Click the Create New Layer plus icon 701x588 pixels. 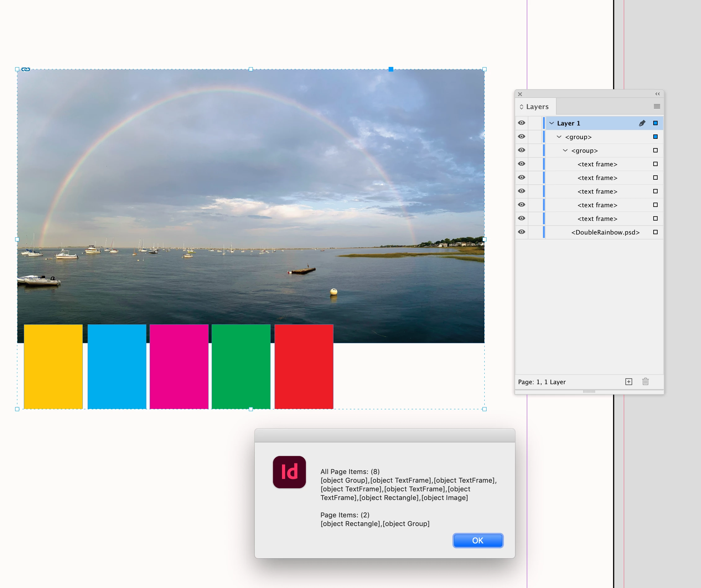coord(628,381)
